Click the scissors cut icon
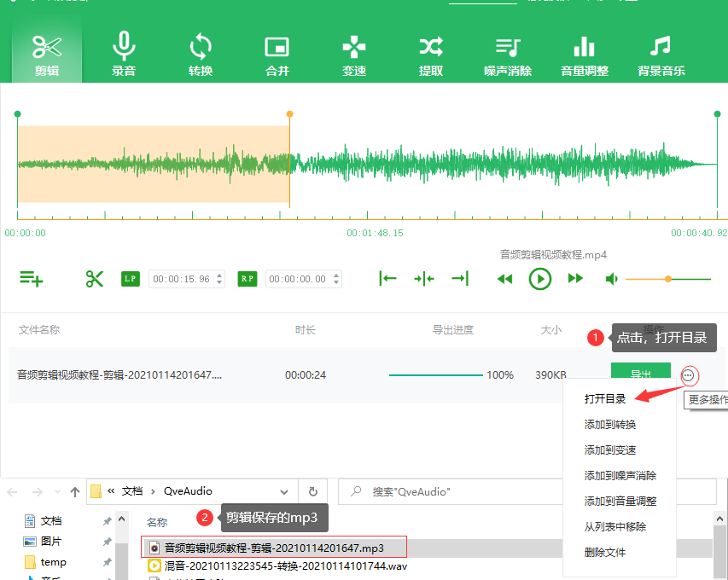The height and width of the screenshot is (580, 728). coord(94,279)
